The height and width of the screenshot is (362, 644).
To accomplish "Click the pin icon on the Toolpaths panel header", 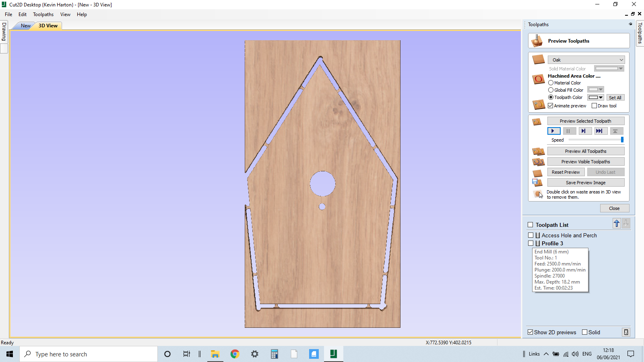I will 630,24.
